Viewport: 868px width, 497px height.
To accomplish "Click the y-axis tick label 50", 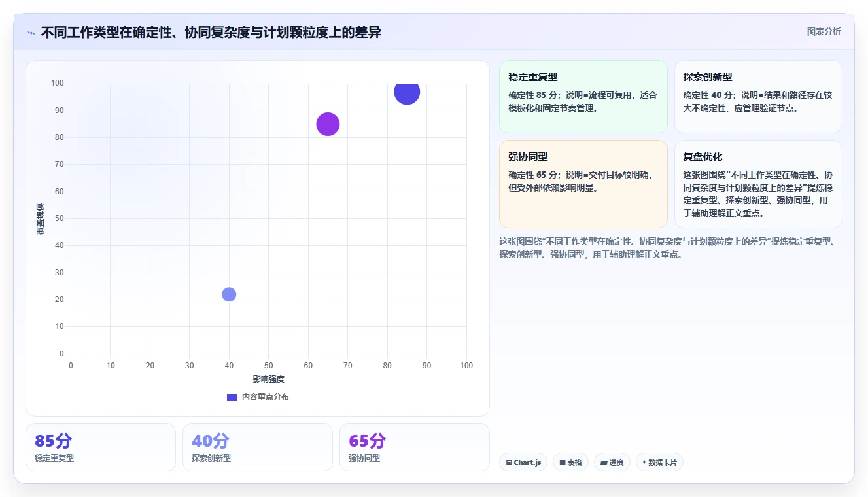I will (x=60, y=218).
